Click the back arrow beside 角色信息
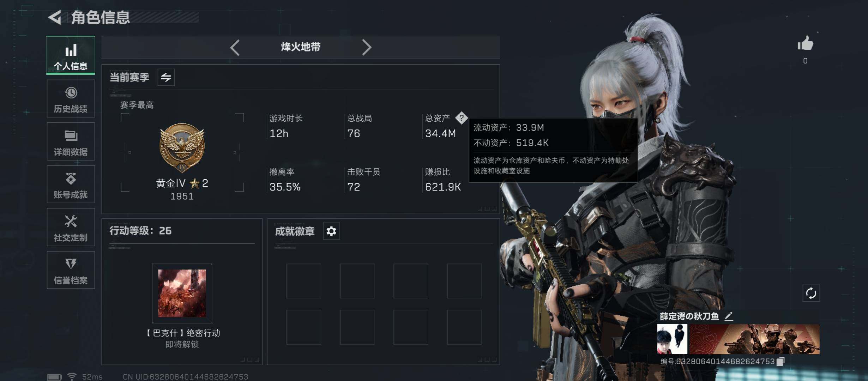The image size is (868, 381). pos(55,17)
